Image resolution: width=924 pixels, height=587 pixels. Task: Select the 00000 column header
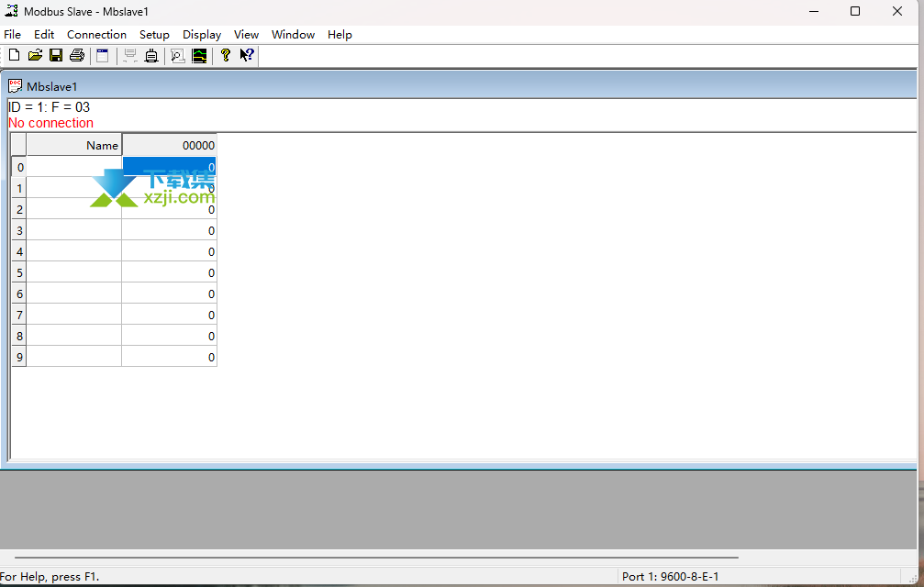click(170, 145)
